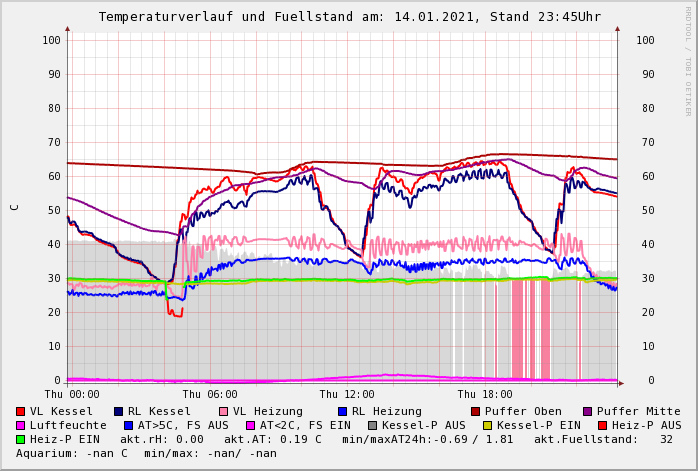
Task: Click the purple Puffer Mitte swatch
Action: click(x=588, y=412)
